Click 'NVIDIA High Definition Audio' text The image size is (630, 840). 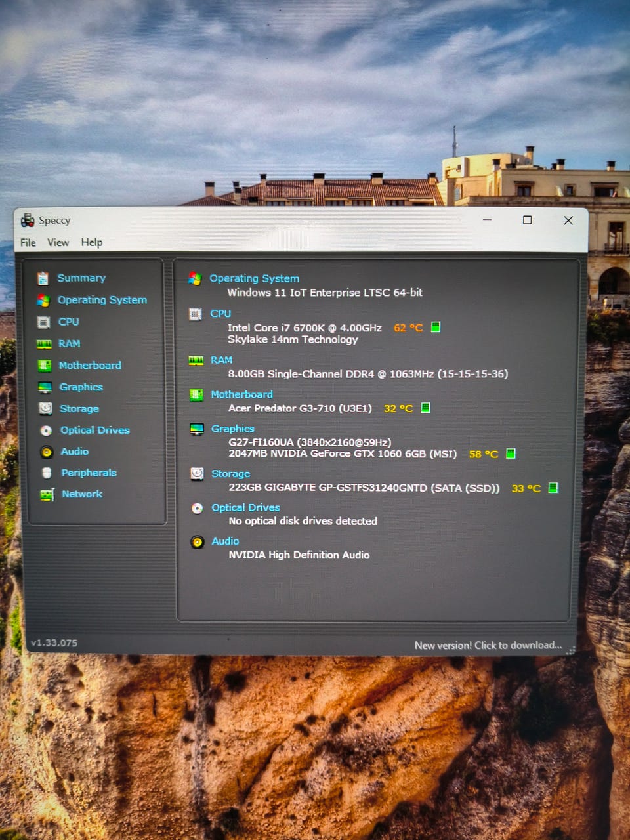(299, 555)
